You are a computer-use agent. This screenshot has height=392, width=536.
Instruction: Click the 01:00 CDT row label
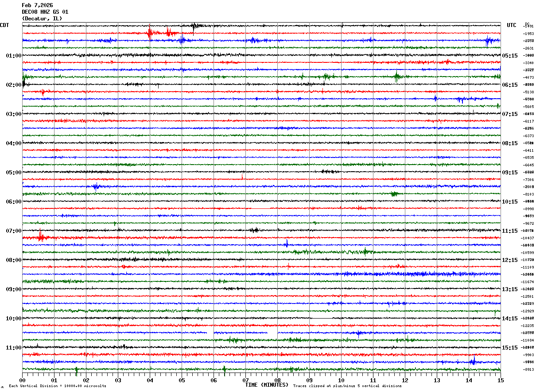click(x=14, y=56)
